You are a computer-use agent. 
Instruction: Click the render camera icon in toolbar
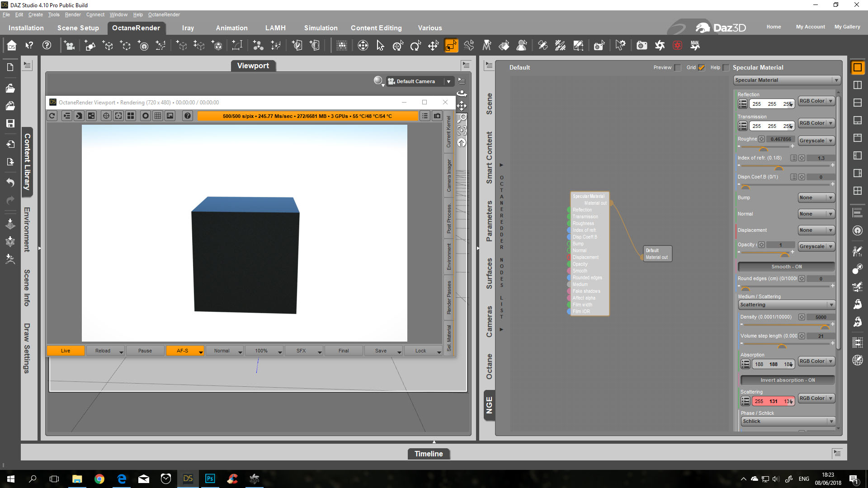point(642,46)
